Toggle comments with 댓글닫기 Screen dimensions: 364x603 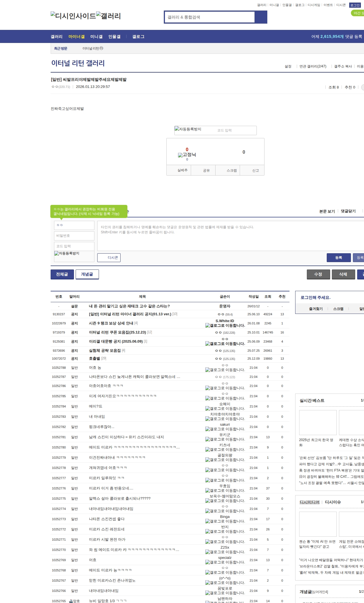(x=348, y=211)
